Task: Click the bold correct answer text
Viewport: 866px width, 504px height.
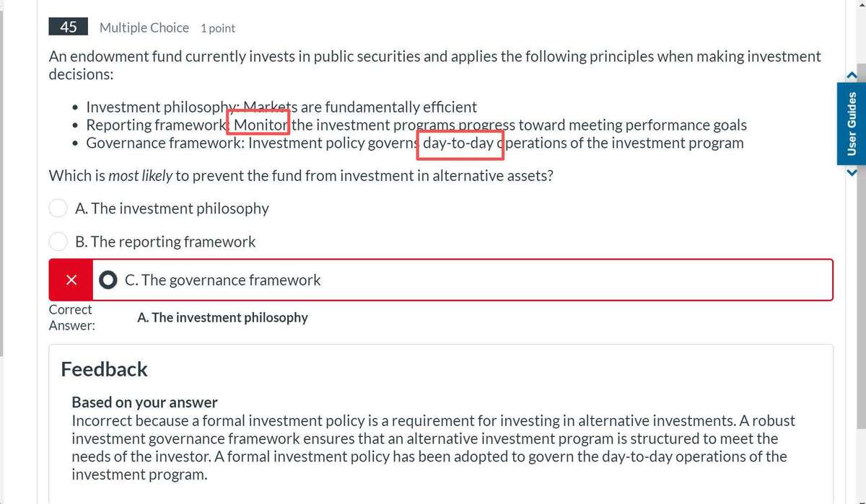Action: [x=222, y=318]
